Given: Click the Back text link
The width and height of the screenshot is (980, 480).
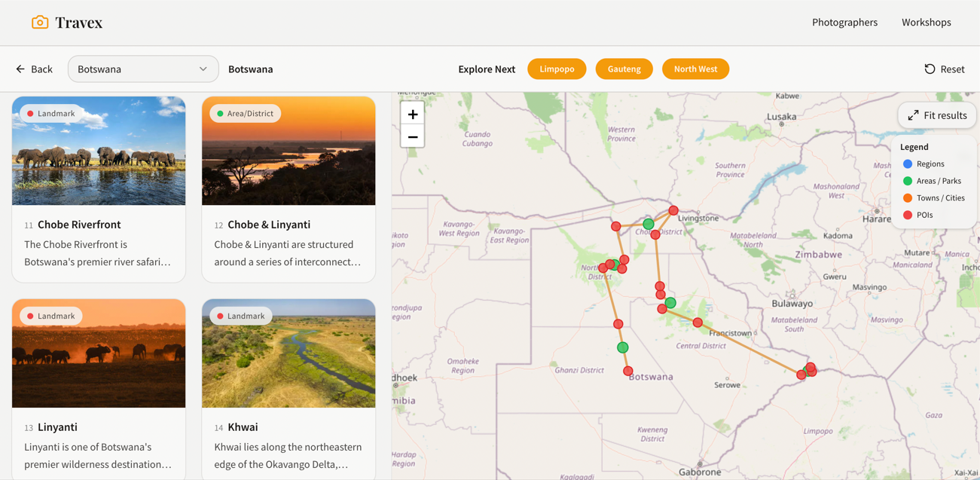Looking at the screenshot, I should pos(41,69).
